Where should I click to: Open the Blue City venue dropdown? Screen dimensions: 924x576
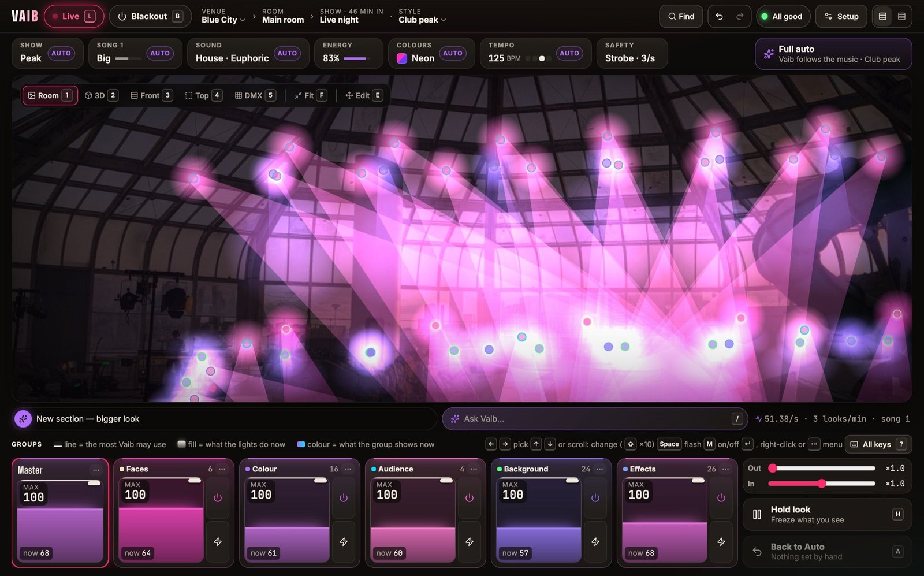[x=223, y=16]
